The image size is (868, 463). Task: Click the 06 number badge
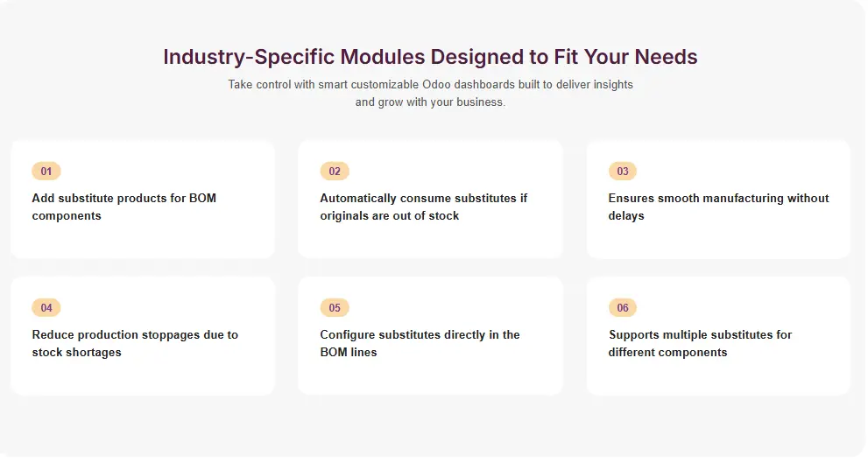pos(623,307)
